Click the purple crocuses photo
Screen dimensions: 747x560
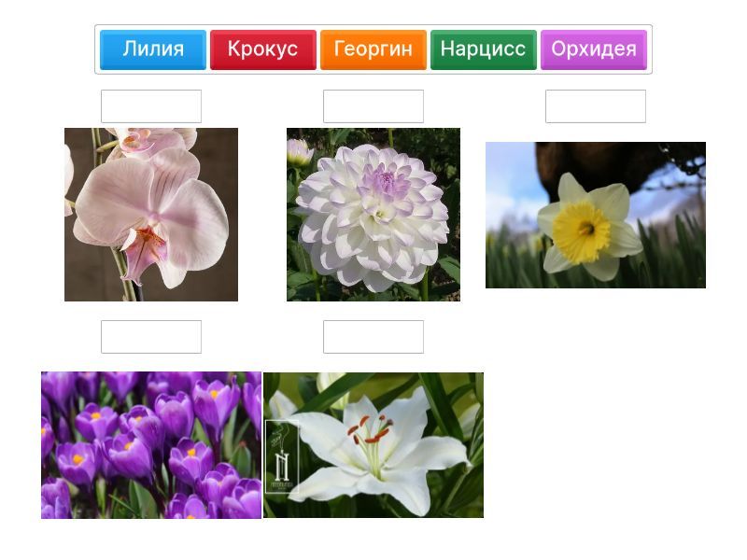click(151, 445)
